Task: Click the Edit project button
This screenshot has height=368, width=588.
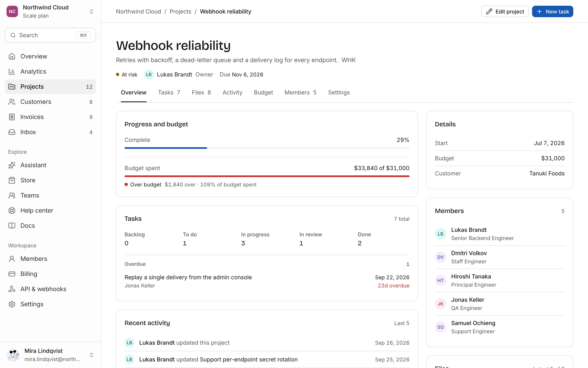Action: pyautogui.click(x=505, y=11)
